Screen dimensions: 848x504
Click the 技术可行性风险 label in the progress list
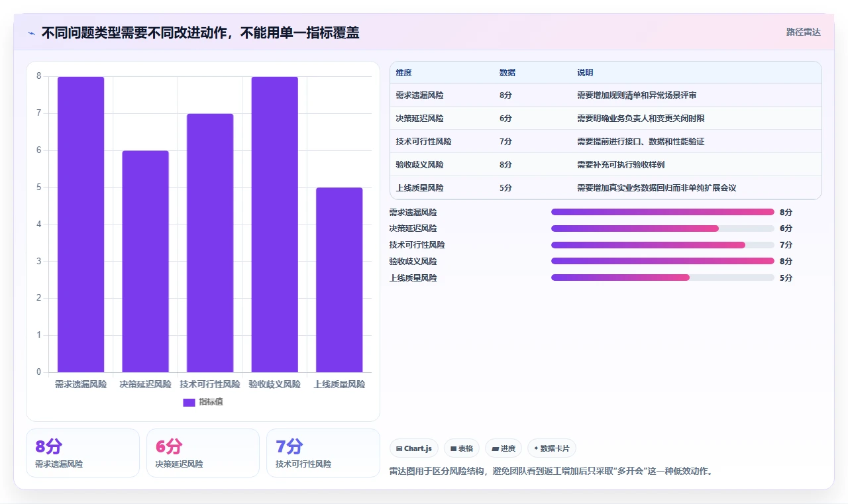point(417,245)
